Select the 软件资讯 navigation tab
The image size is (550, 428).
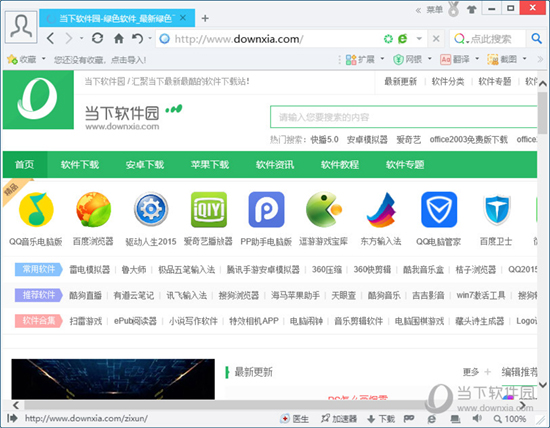tap(275, 165)
